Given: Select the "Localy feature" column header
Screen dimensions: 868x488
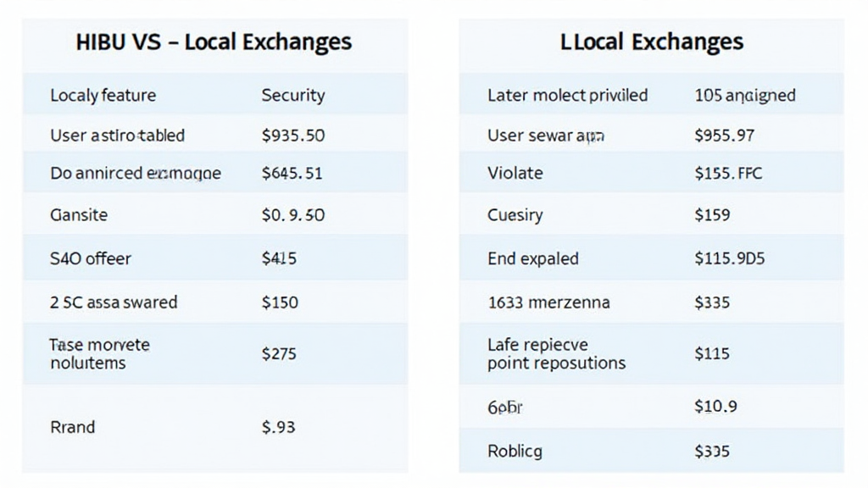Looking at the screenshot, I should click(x=103, y=95).
